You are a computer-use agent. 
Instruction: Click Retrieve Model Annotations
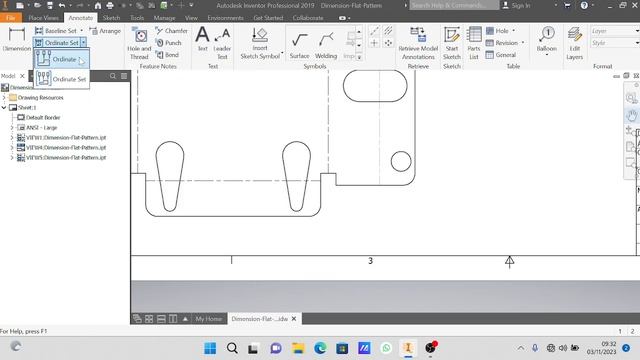pos(418,43)
